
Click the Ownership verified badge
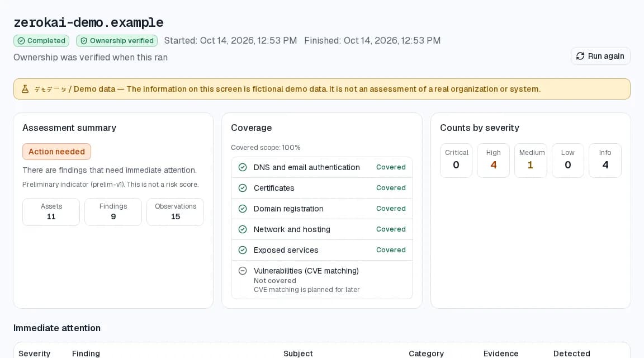coord(117,41)
